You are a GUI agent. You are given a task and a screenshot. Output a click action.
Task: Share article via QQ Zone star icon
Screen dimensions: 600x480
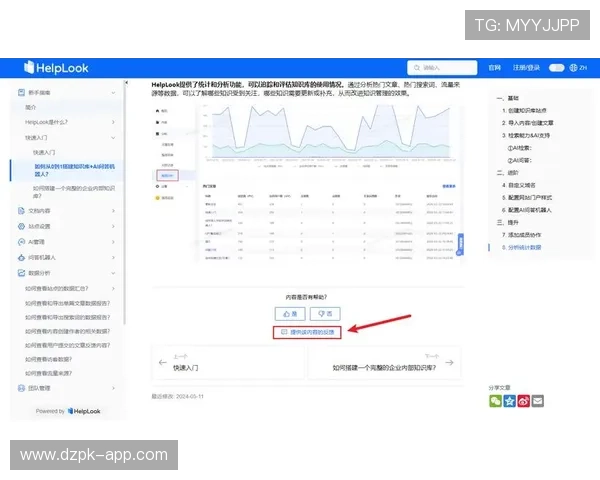[509, 401]
